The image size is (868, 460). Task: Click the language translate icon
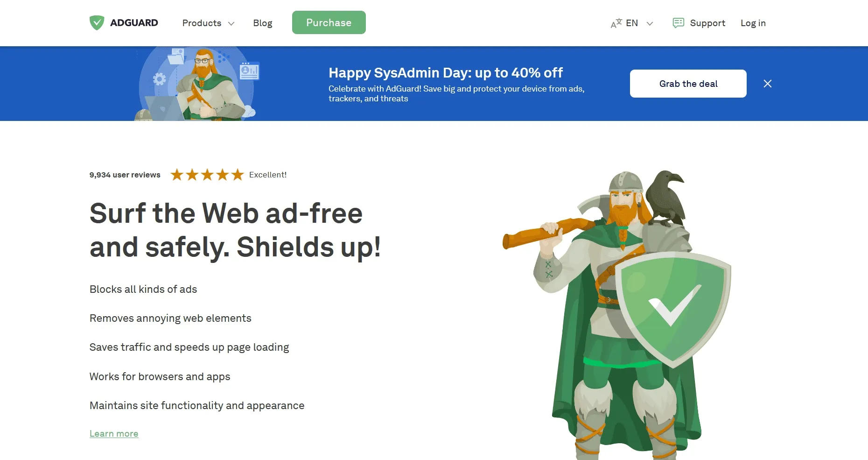click(x=616, y=23)
